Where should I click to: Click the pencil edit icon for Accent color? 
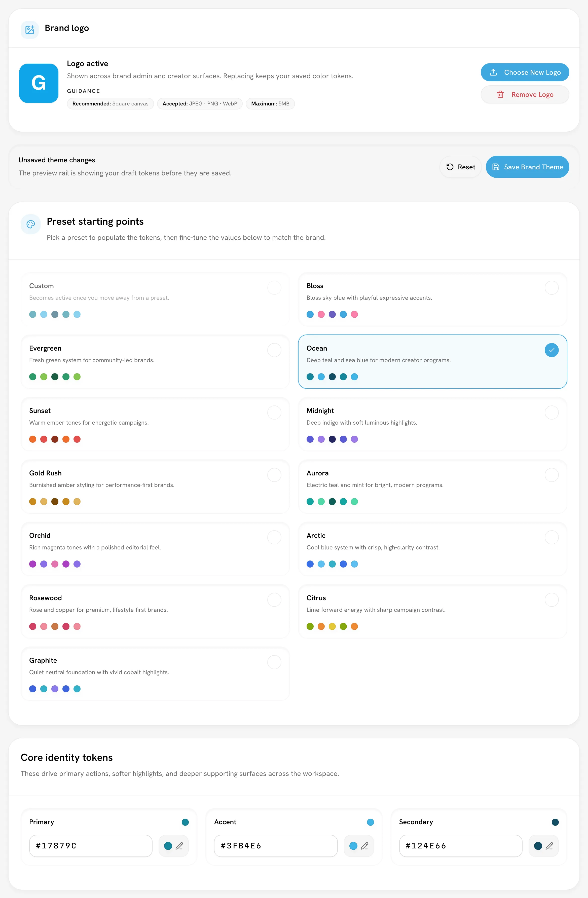pyautogui.click(x=364, y=846)
